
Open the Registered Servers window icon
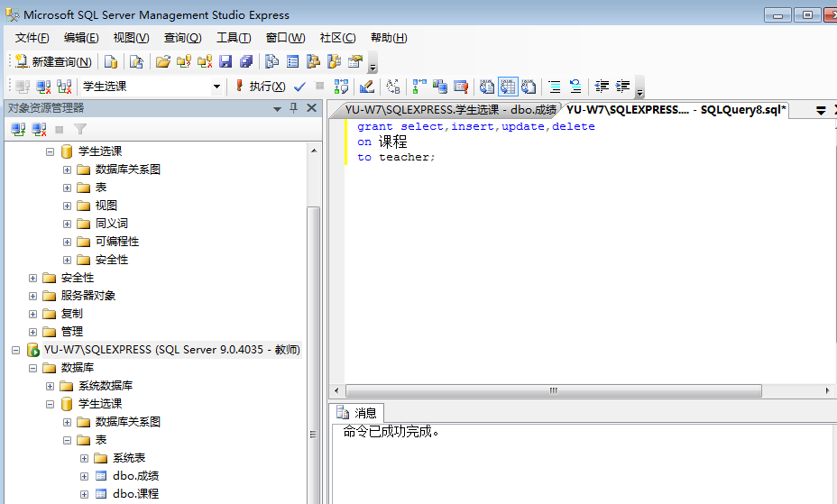272,62
